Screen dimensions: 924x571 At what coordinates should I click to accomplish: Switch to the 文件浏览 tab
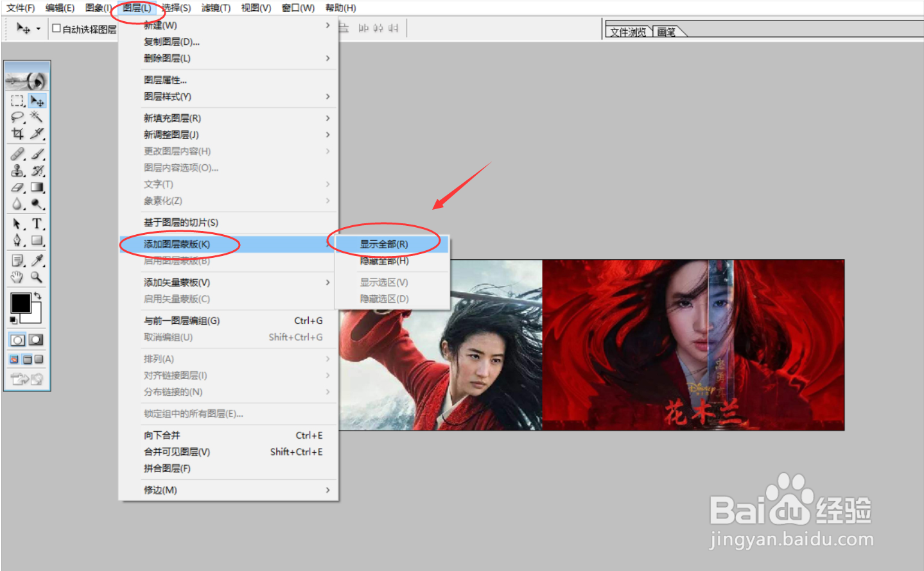628,31
